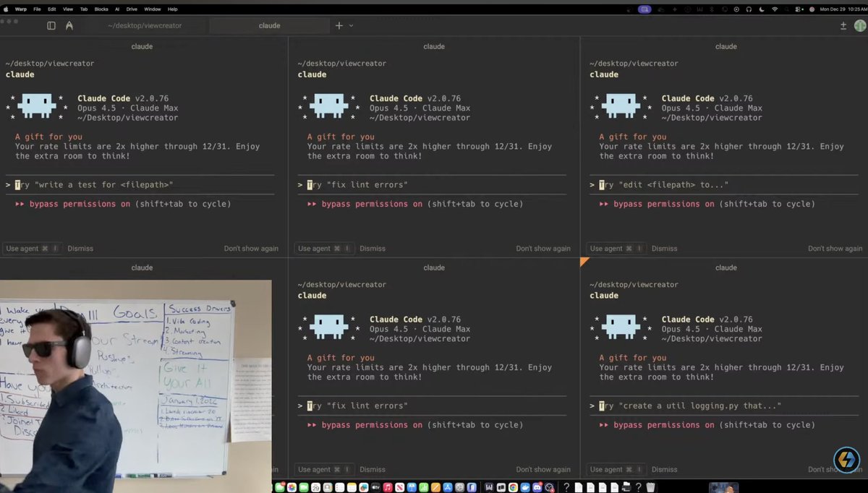Open the Music app in the Dock
868x493 pixels.
coord(388,487)
